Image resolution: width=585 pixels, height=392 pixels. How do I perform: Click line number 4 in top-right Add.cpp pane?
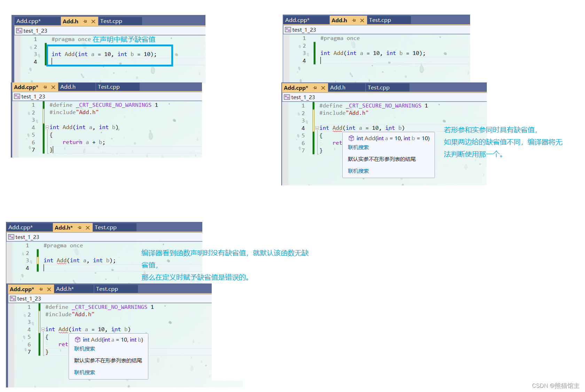(x=303, y=128)
